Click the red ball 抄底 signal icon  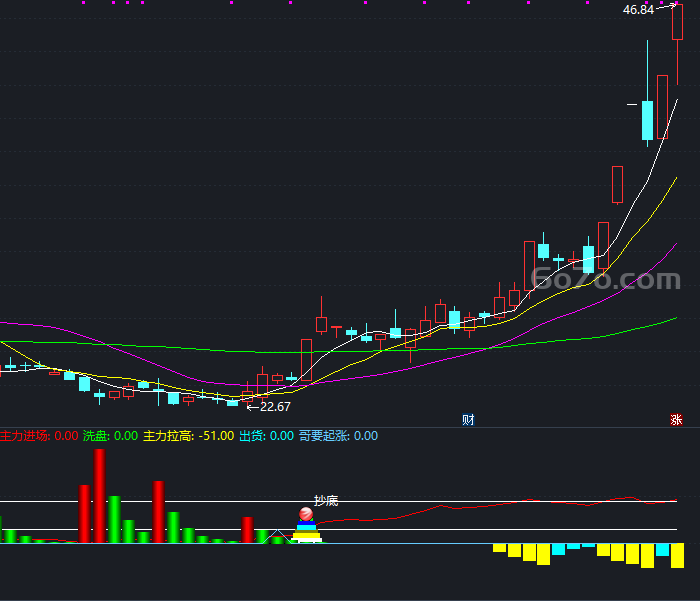[306, 514]
